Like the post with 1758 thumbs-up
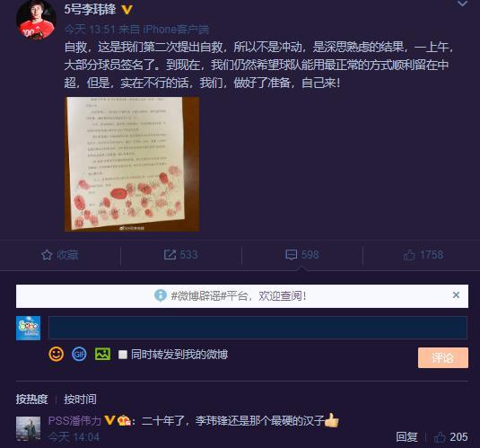The image size is (480, 448). 409,255
